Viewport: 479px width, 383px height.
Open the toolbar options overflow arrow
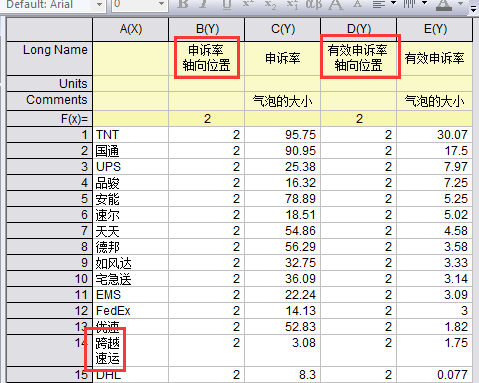pos(473,9)
